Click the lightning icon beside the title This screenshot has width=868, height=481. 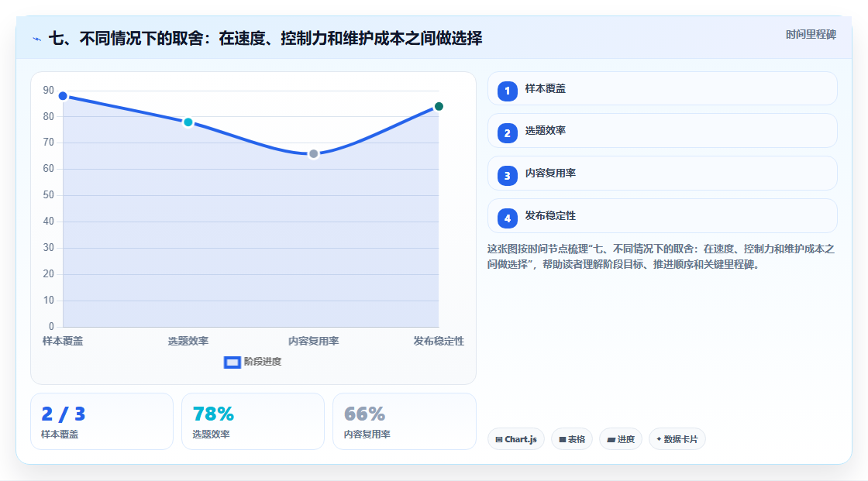tap(37, 39)
